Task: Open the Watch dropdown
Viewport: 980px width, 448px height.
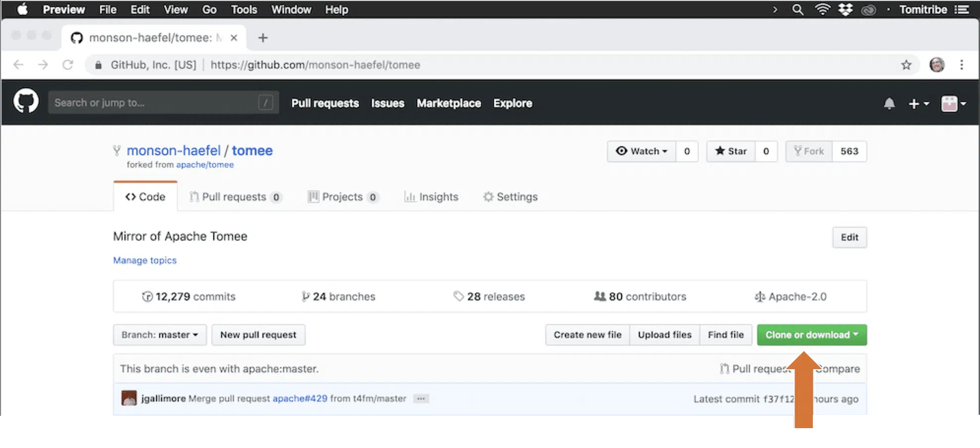Action: [642, 151]
